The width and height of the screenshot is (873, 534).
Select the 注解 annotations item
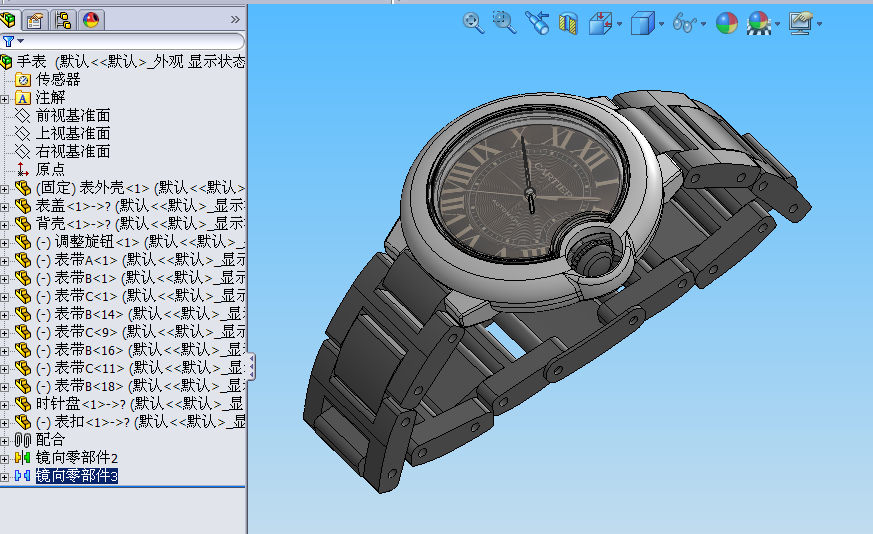[x=50, y=97]
